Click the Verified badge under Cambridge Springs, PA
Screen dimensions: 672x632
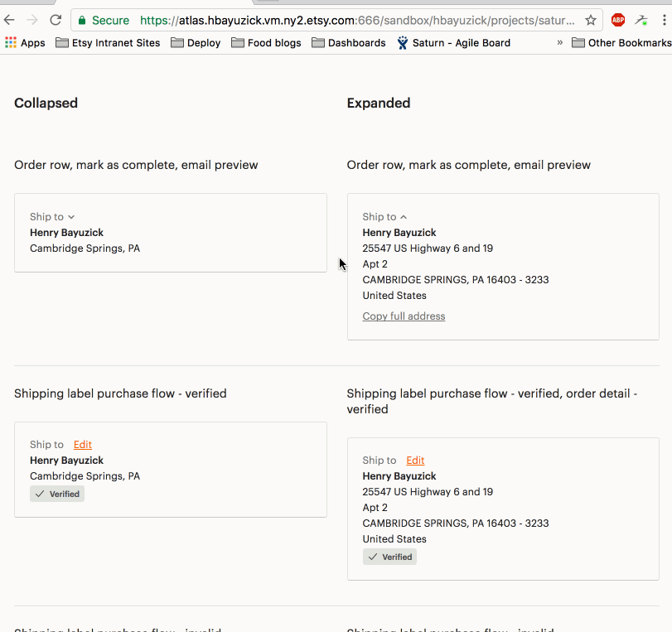pyautogui.click(x=57, y=494)
